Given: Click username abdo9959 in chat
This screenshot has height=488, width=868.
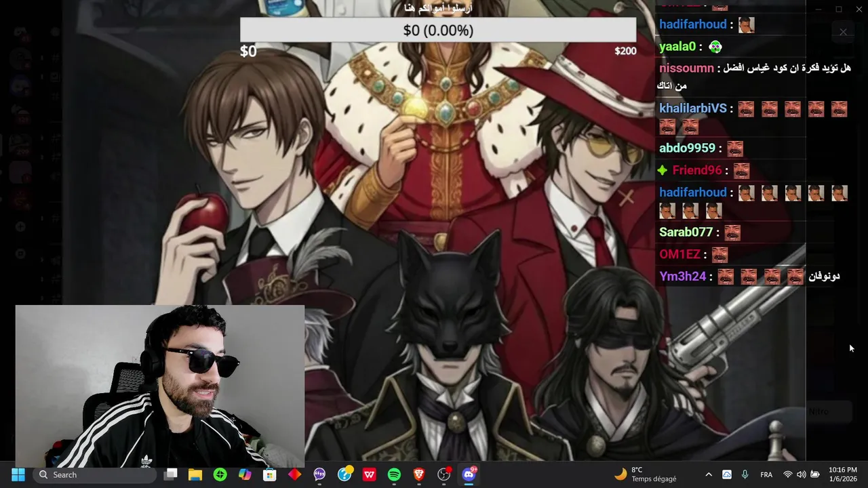Looking at the screenshot, I should click(687, 148).
